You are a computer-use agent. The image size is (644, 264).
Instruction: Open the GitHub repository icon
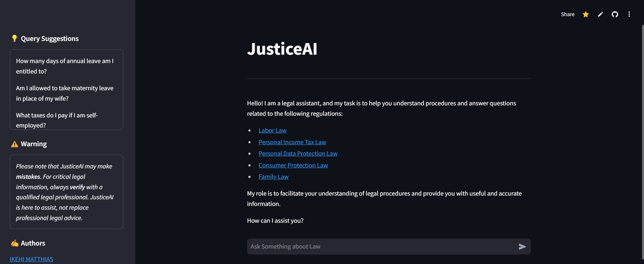pyautogui.click(x=615, y=14)
